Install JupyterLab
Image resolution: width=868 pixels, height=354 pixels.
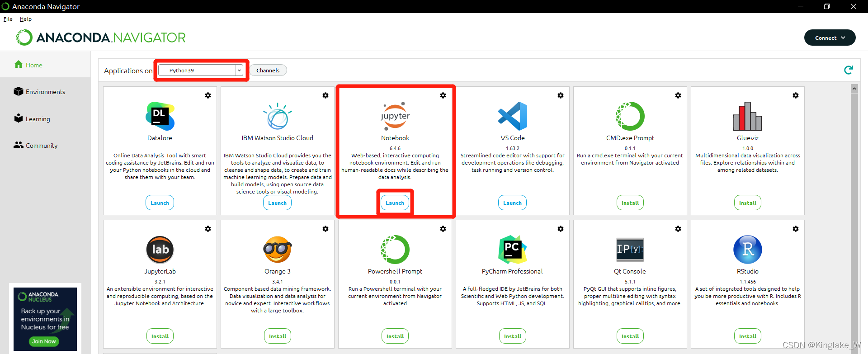click(160, 336)
